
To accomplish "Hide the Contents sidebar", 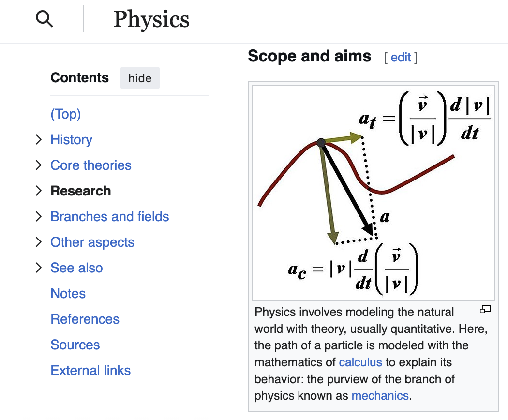I will click(x=140, y=78).
